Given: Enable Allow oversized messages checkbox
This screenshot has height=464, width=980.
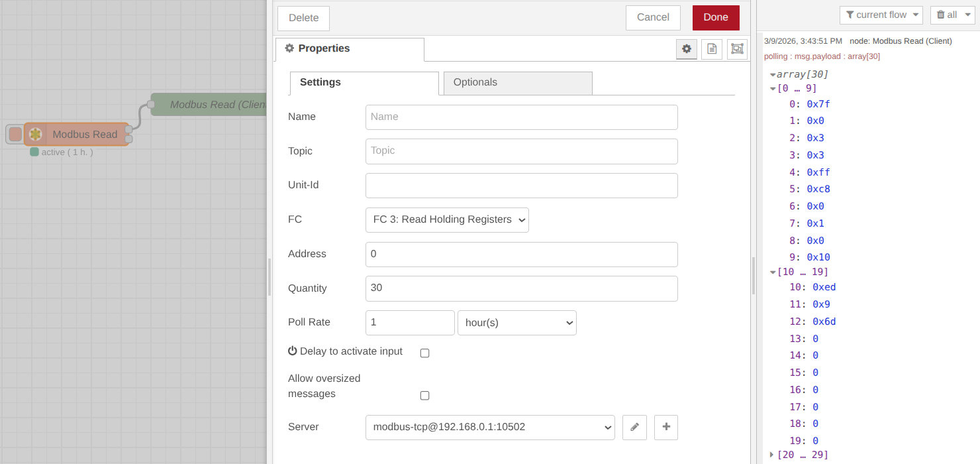Looking at the screenshot, I should pyautogui.click(x=425, y=396).
